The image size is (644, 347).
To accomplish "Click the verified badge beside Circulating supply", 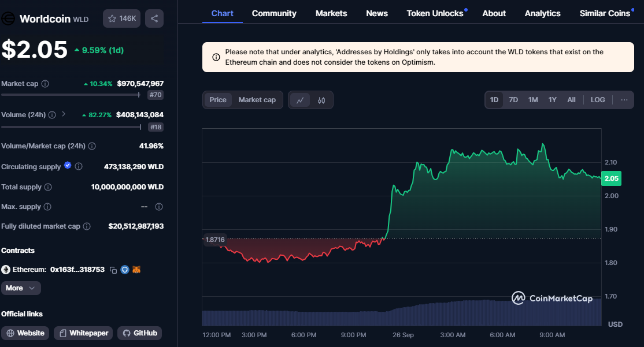I will tap(68, 165).
